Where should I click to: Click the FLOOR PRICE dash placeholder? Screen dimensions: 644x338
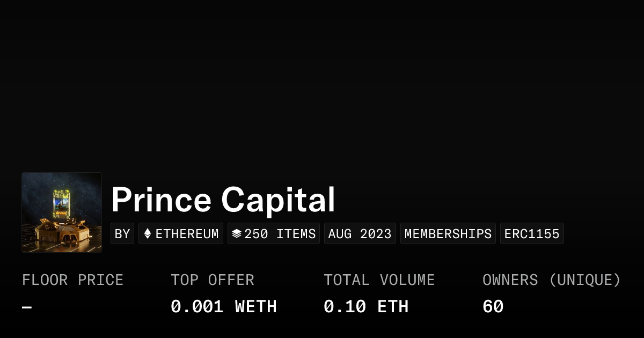click(26, 306)
